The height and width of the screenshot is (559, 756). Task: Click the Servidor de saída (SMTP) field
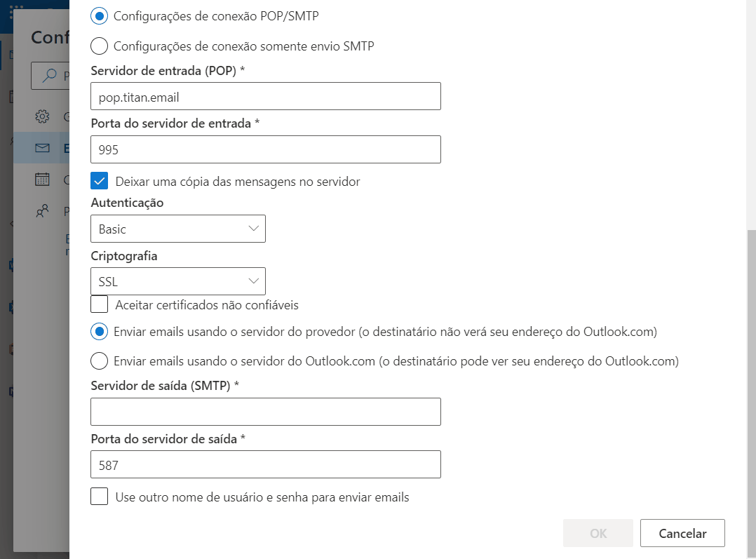[x=266, y=412]
